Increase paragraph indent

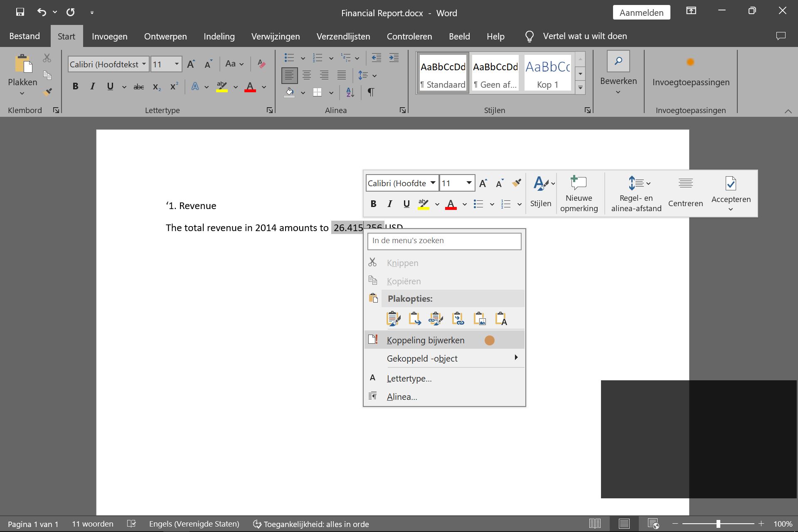[x=394, y=58]
